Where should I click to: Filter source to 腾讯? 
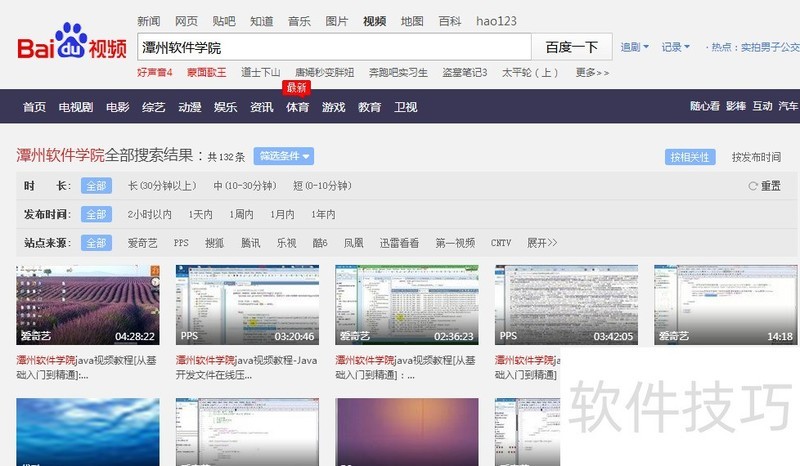click(251, 243)
